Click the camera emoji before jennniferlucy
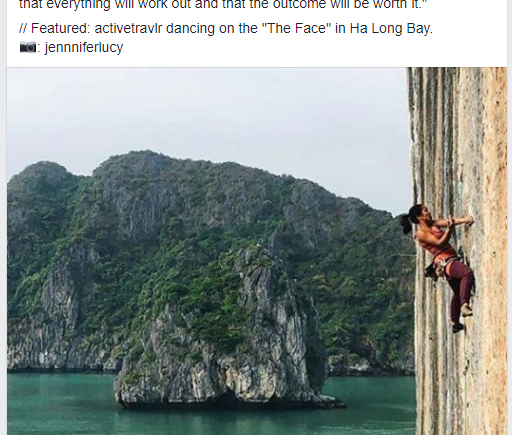Image resolution: width=512 pixels, height=435 pixels. coord(28,47)
